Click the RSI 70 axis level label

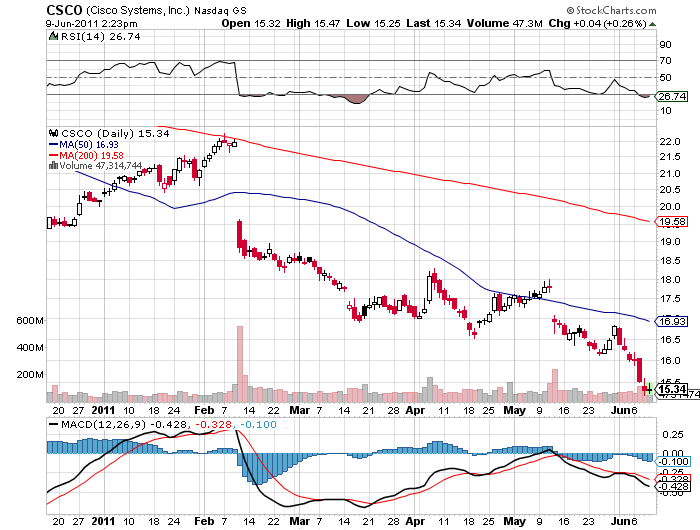pos(665,61)
